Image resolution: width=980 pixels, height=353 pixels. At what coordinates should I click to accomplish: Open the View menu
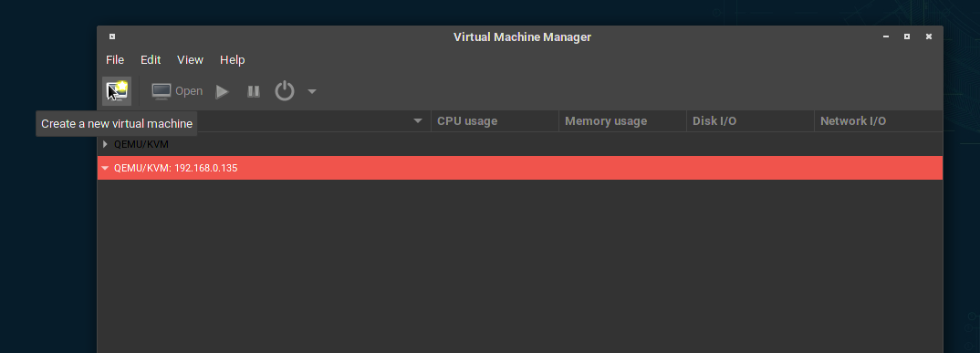pos(190,60)
